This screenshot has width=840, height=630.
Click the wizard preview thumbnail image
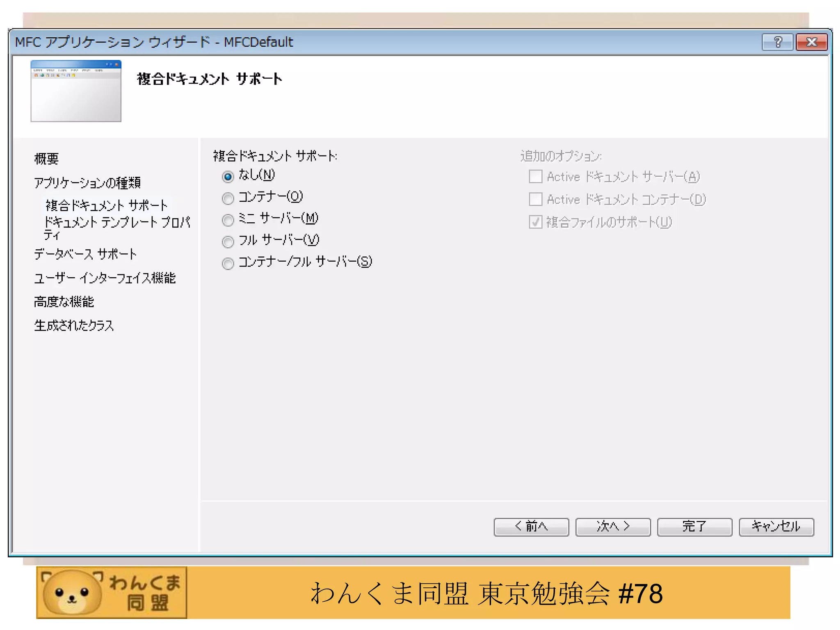click(x=76, y=91)
